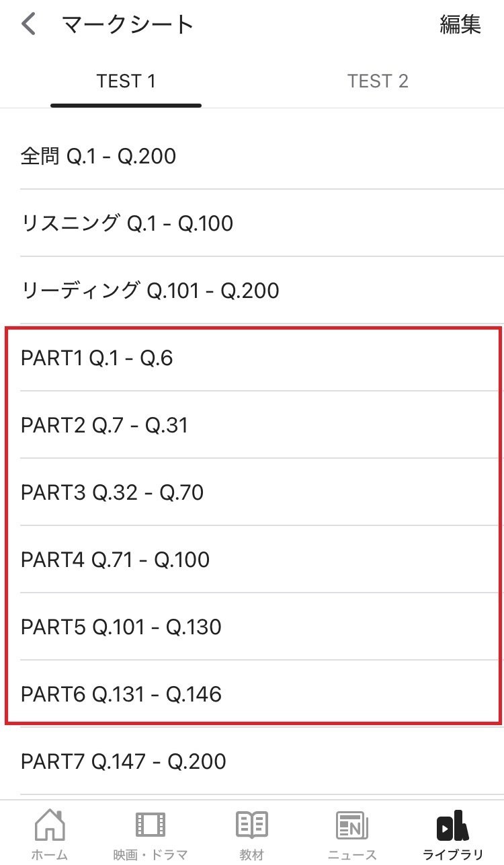Screen dimensions: 504x865
Task: Open the ホーム home icon
Action: click(x=50, y=825)
